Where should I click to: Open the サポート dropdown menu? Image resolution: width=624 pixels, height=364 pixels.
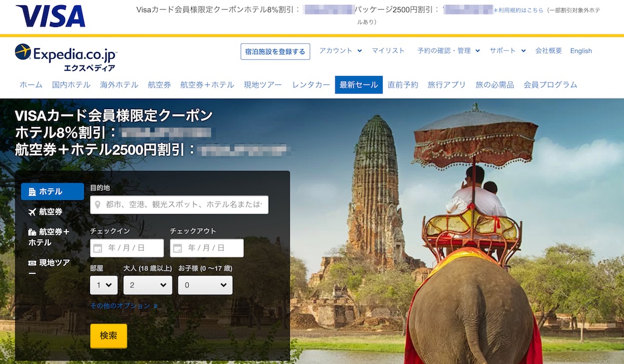point(508,50)
